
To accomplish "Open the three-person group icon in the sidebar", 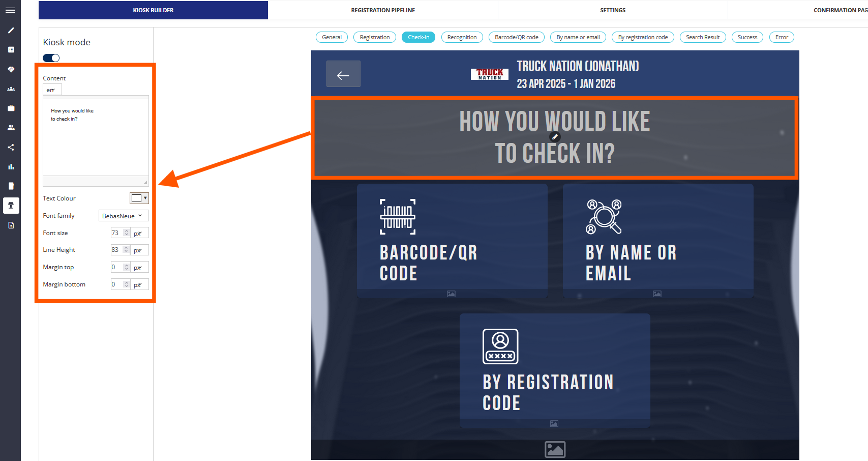I will (11, 89).
